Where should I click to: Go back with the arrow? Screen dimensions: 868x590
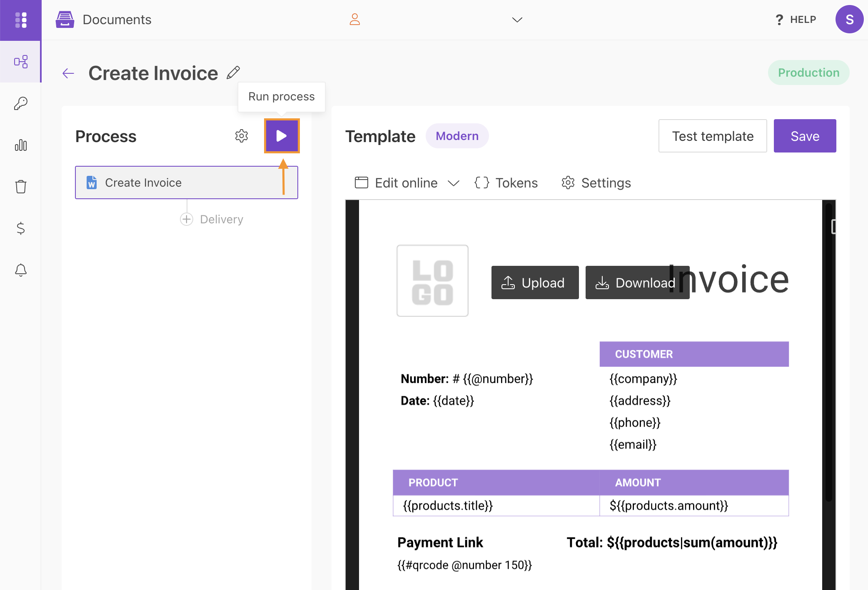point(68,73)
